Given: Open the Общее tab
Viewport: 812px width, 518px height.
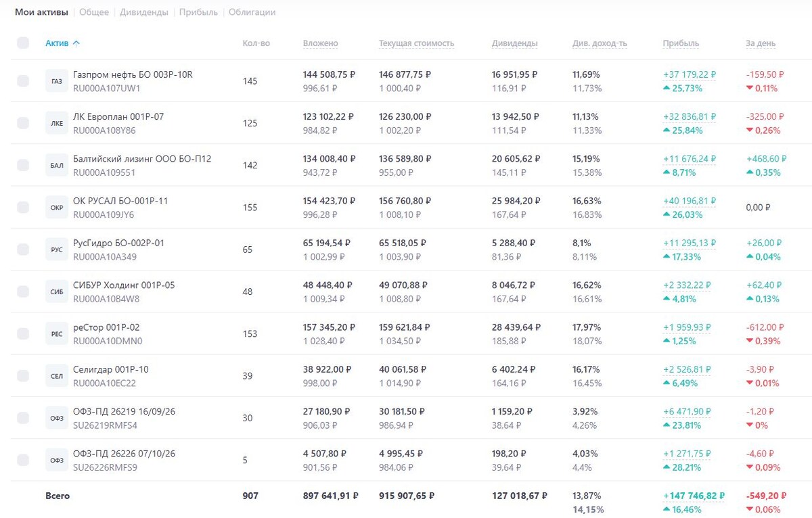Looking at the screenshot, I should pos(94,12).
